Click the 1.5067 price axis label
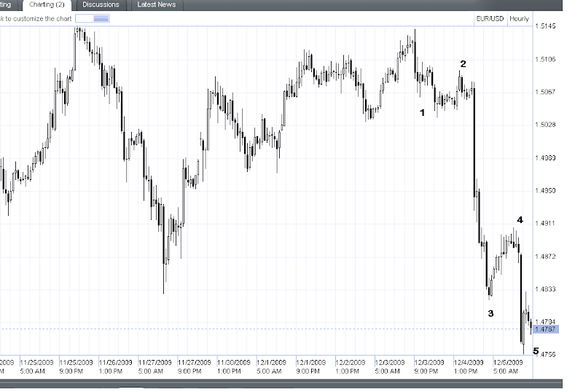583x392 pixels. click(x=545, y=92)
